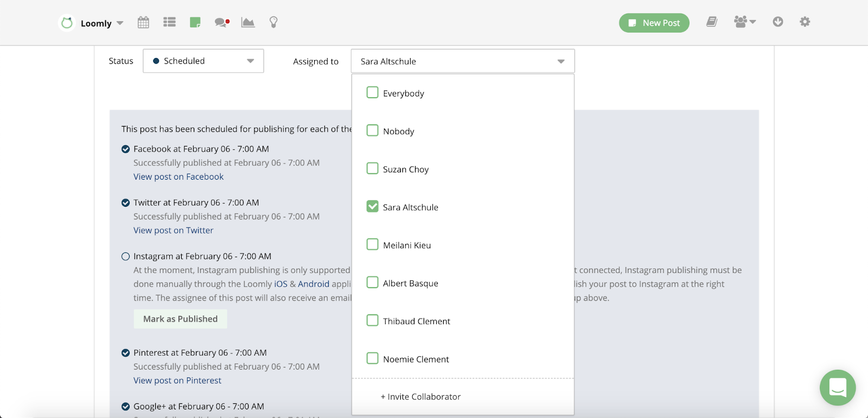Check the Meilani Kieu checkbox
This screenshot has width=868, height=418.
[x=372, y=244]
